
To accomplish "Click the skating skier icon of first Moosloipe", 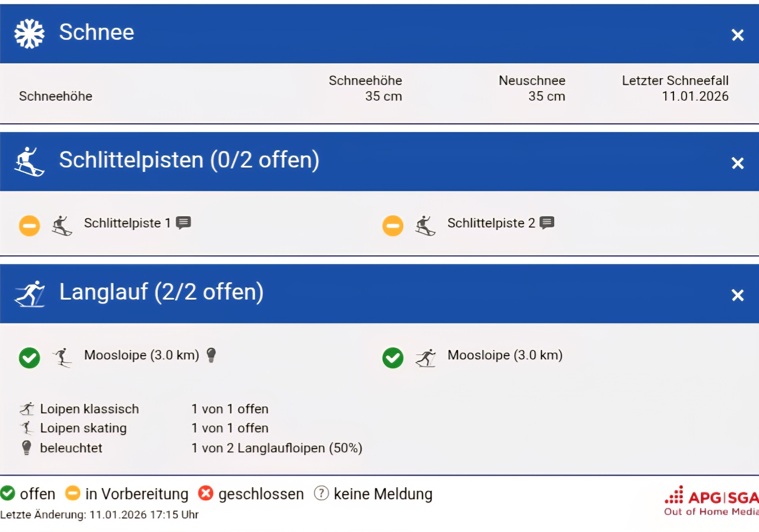I will 62,357.
